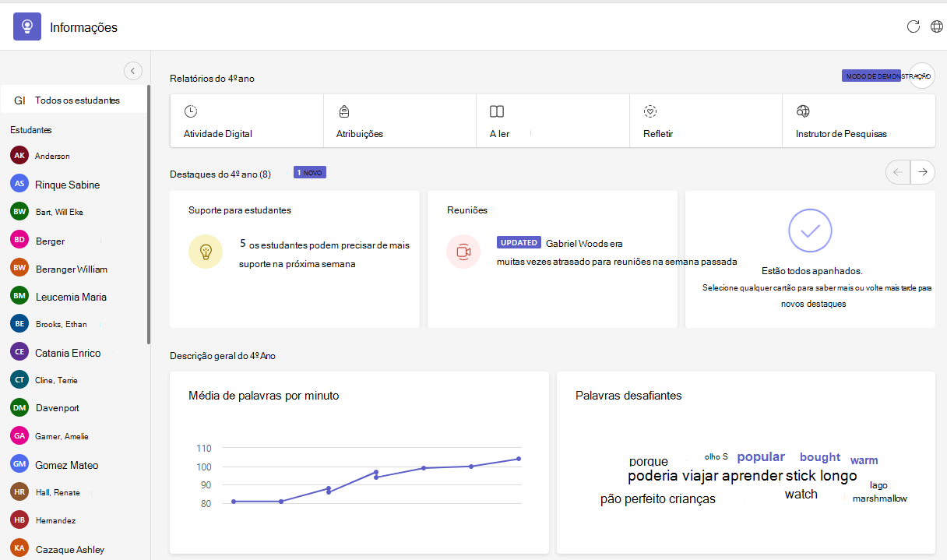This screenshot has width=947, height=560.
Task: Select the KA avatar for Cazaque Ashley
Action: click(19, 548)
